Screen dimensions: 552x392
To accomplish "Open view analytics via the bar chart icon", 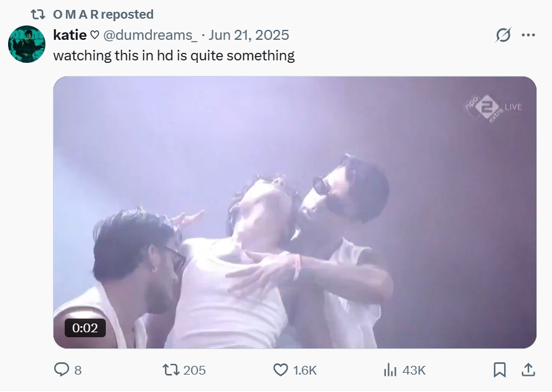I will click(390, 370).
